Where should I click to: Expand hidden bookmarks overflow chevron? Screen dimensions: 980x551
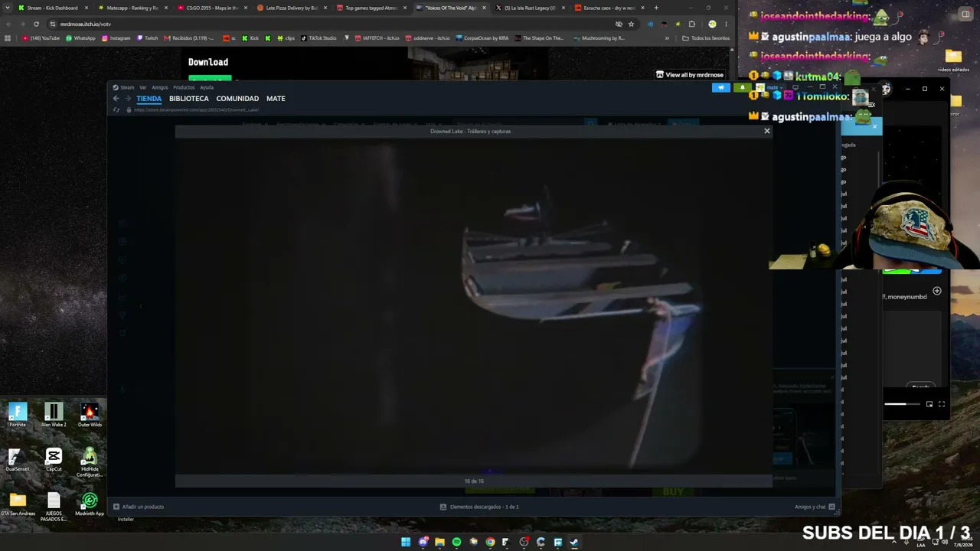pyautogui.click(x=667, y=38)
